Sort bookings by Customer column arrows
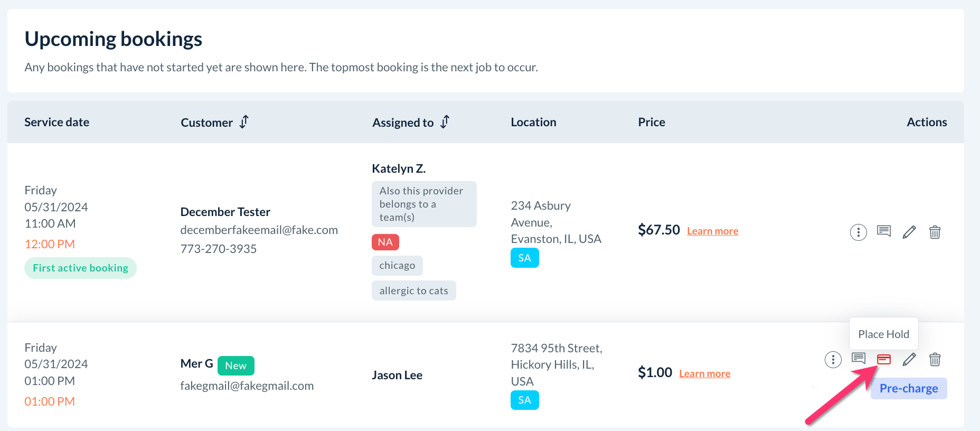The image size is (980, 431). [244, 122]
